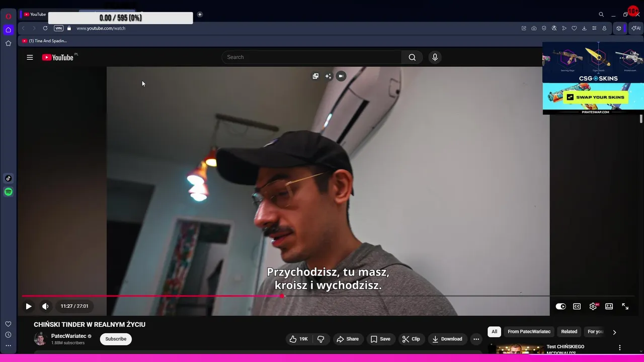
Task: Toggle the VPN badge in address bar
Action: [59, 28]
